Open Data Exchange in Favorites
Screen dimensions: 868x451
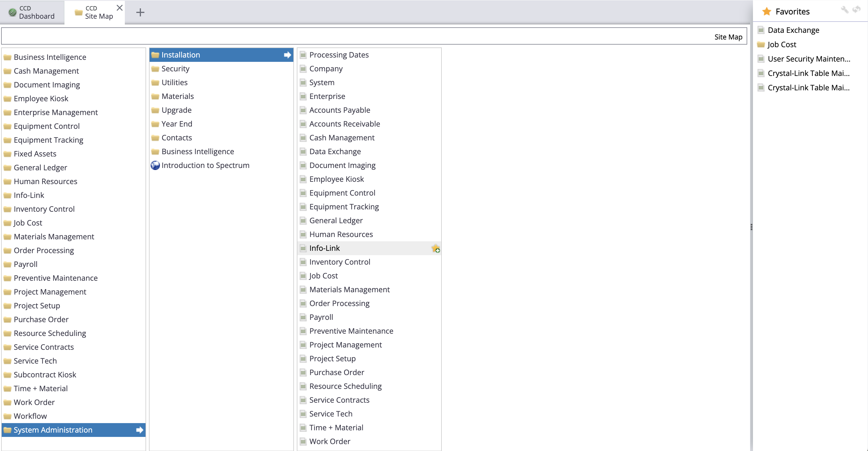[793, 30]
